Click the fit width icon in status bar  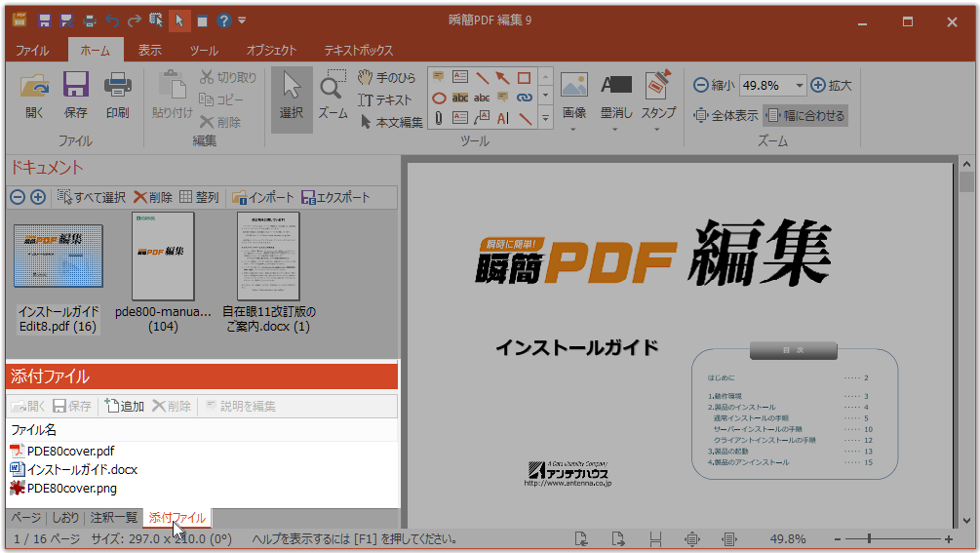click(x=728, y=538)
